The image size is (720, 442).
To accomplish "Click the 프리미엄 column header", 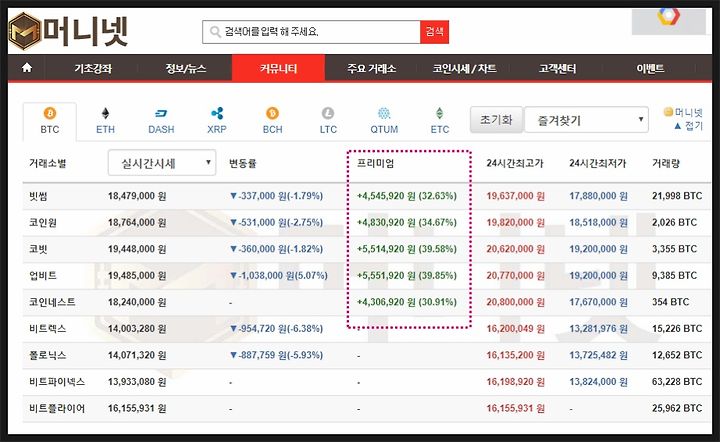I will point(376,163).
